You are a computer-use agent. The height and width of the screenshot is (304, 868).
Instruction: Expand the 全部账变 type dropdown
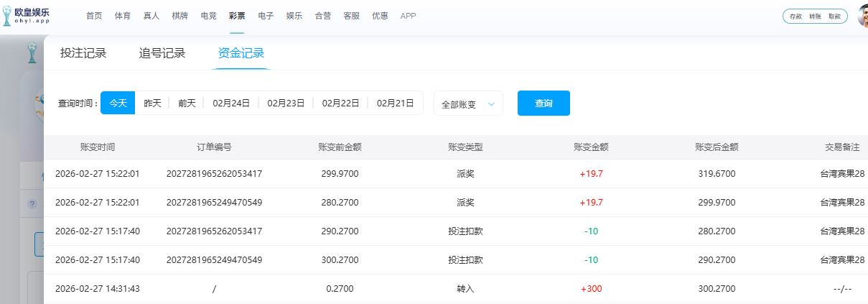click(468, 103)
